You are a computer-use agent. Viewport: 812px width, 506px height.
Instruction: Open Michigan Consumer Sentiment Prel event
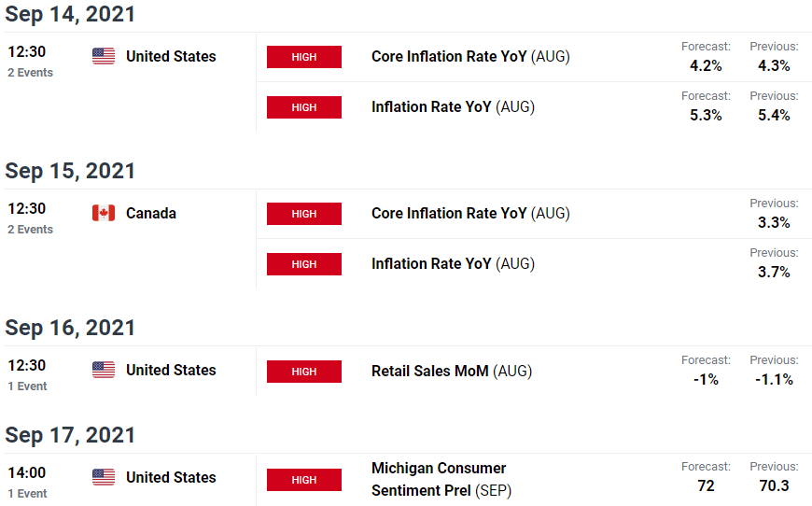tap(441, 479)
